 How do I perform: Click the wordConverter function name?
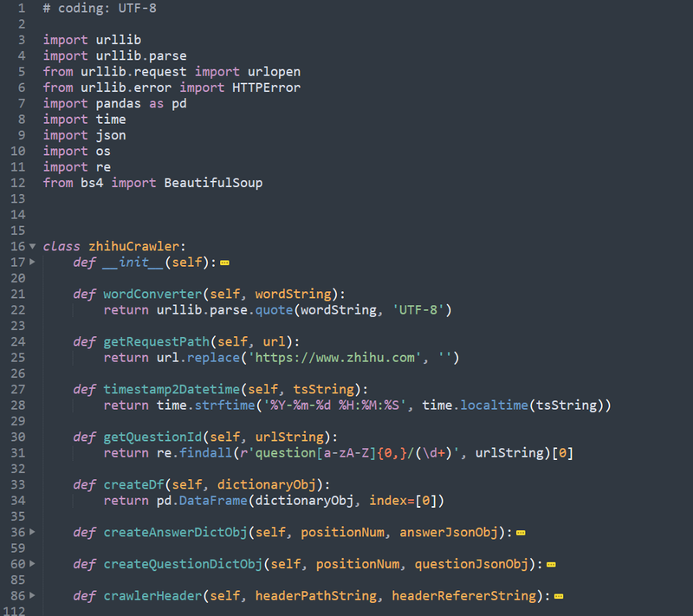coord(152,295)
